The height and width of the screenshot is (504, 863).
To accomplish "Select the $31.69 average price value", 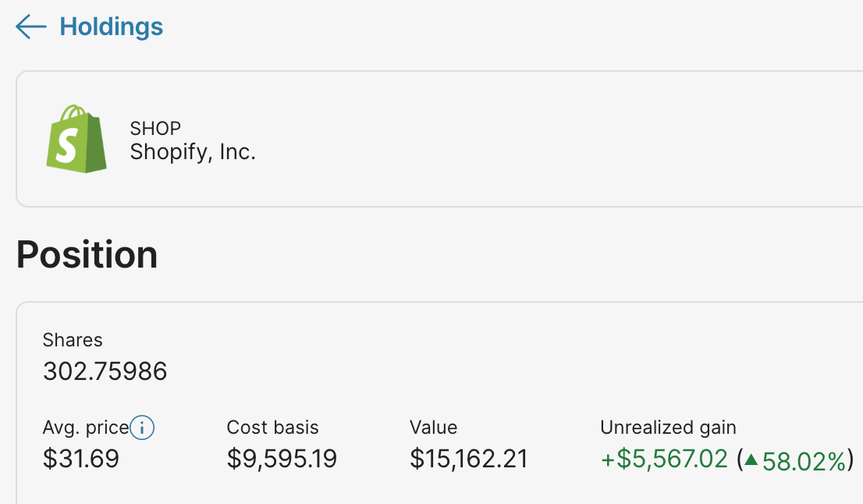I will (x=81, y=459).
